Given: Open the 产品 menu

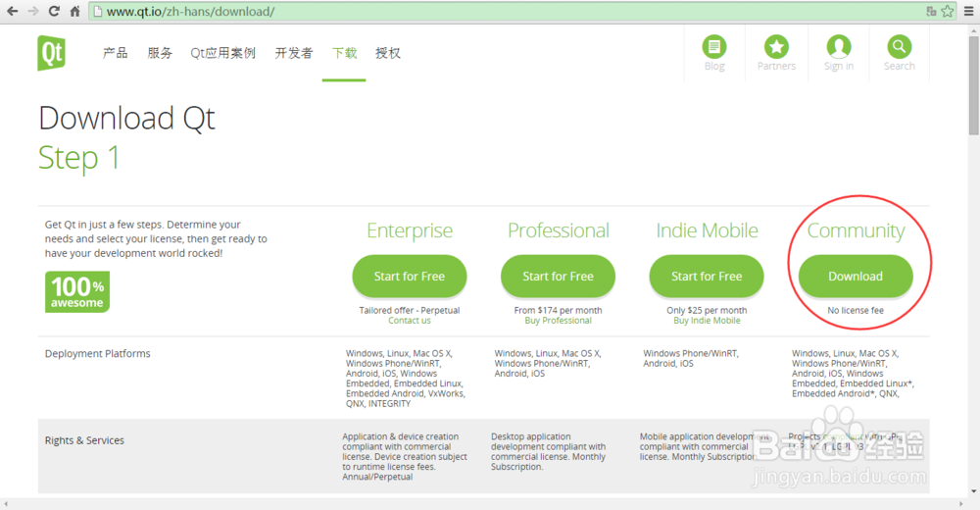Looking at the screenshot, I should [115, 53].
